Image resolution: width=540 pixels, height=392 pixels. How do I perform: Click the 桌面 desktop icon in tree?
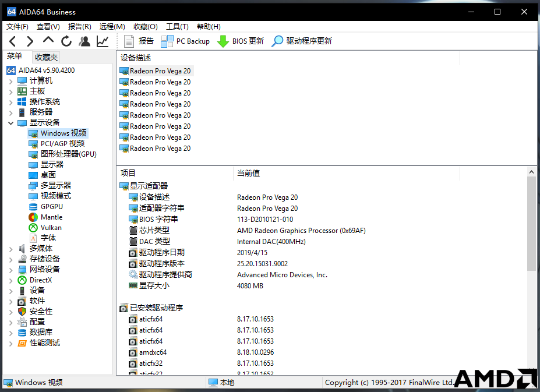[33, 175]
